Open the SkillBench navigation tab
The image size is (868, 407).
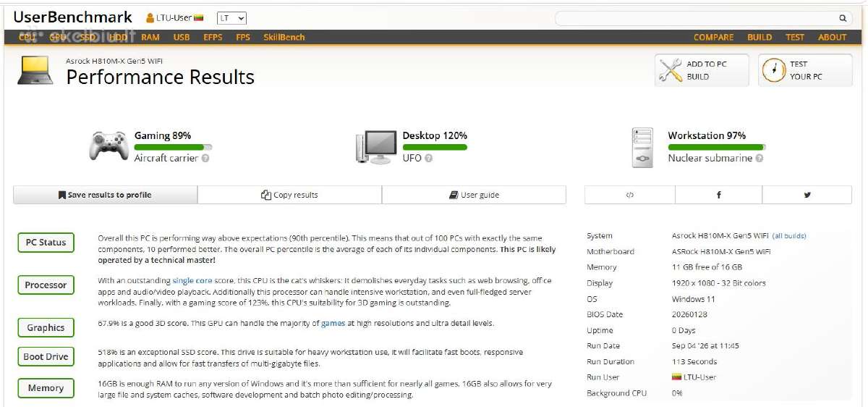tap(284, 37)
